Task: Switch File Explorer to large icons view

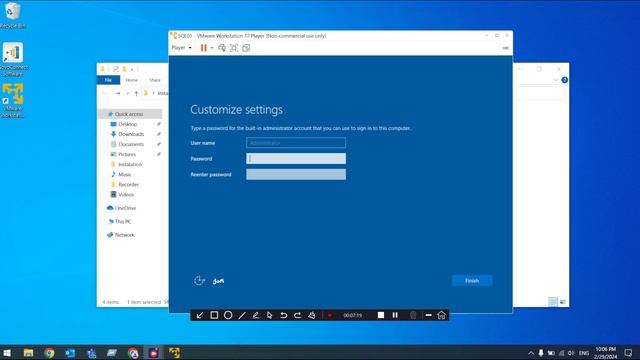Action: point(563,302)
